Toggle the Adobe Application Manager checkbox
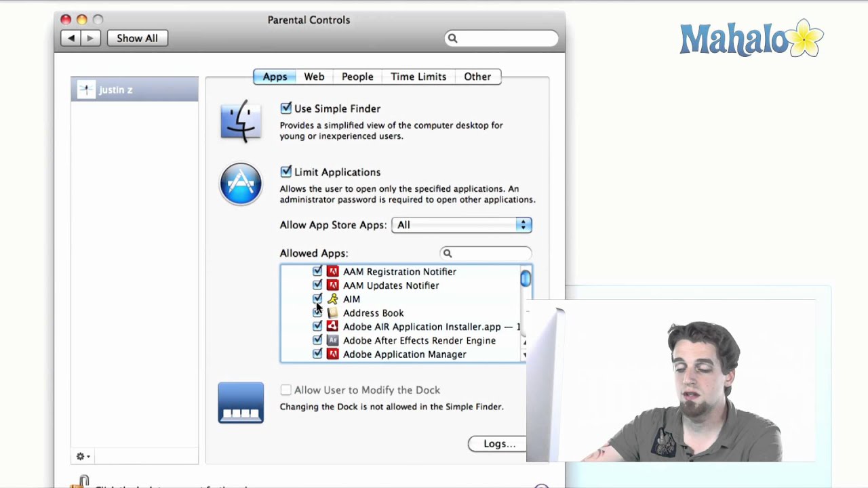The width and height of the screenshot is (868, 488). tap(317, 354)
